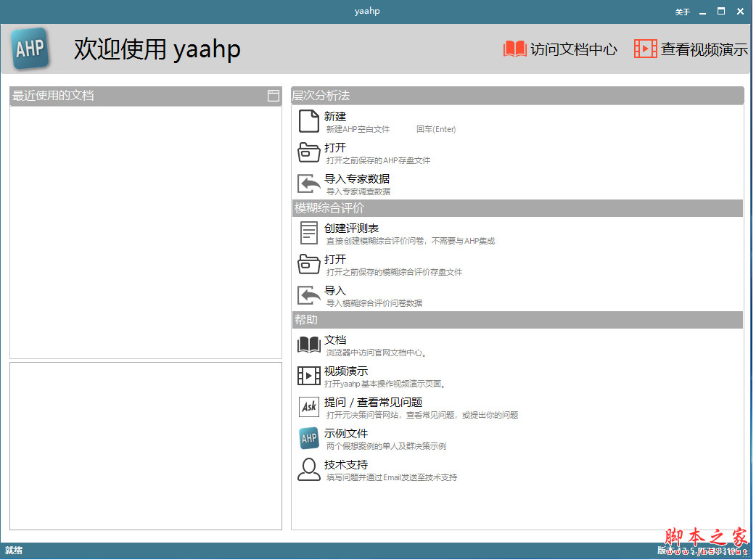The width and height of the screenshot is (756, 560).
Task: Click the 导入 arrow icon for questionnaire data
Action: 308,295
